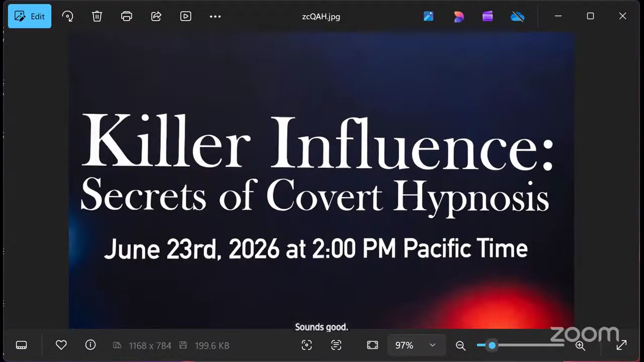Maximize the Photos window
644x362 pixels.
pyautogui.click(x=590, y=16)
